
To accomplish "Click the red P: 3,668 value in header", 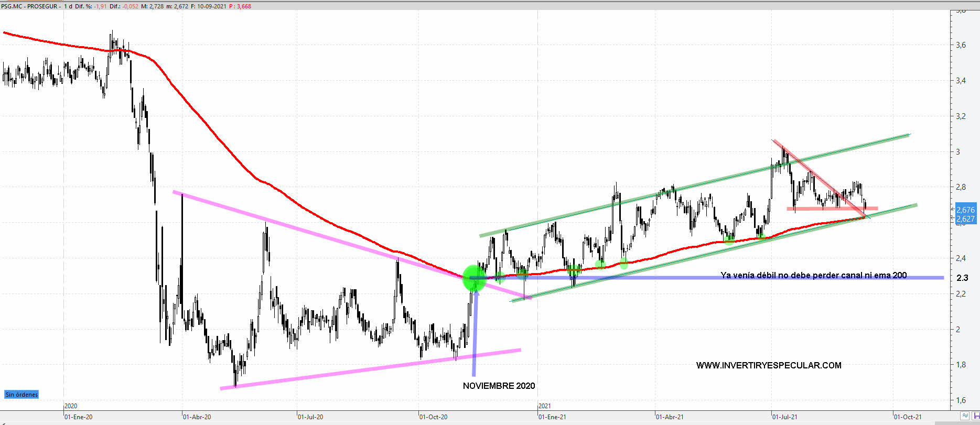I will tap(240, 6).
